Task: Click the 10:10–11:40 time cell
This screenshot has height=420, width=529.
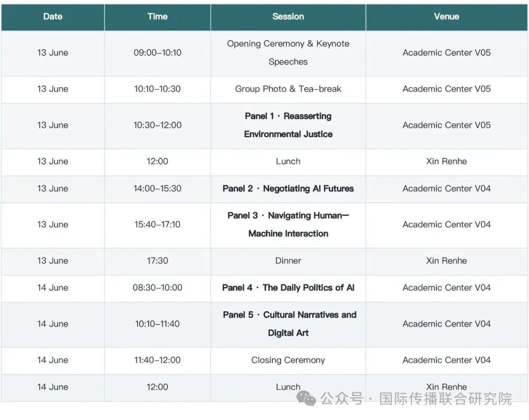Action: click(157, 324)
